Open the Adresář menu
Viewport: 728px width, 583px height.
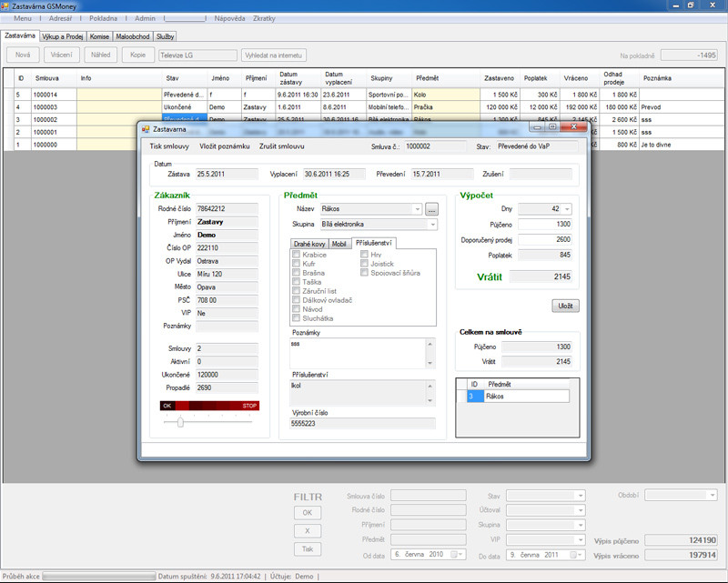point(60,18)
